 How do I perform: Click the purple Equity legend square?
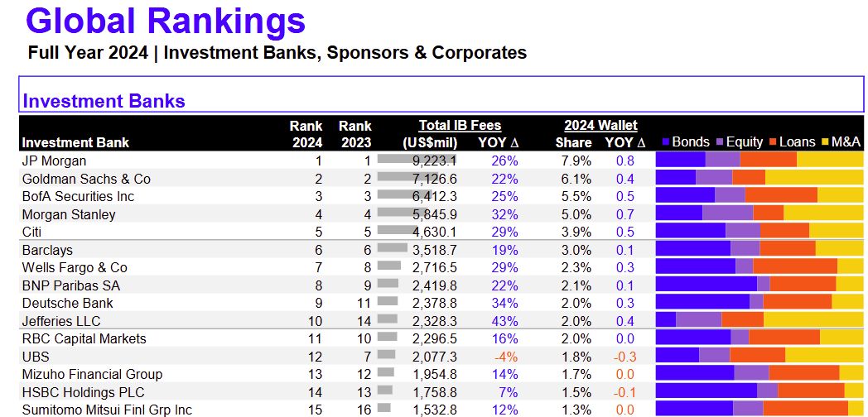(720, 142)
